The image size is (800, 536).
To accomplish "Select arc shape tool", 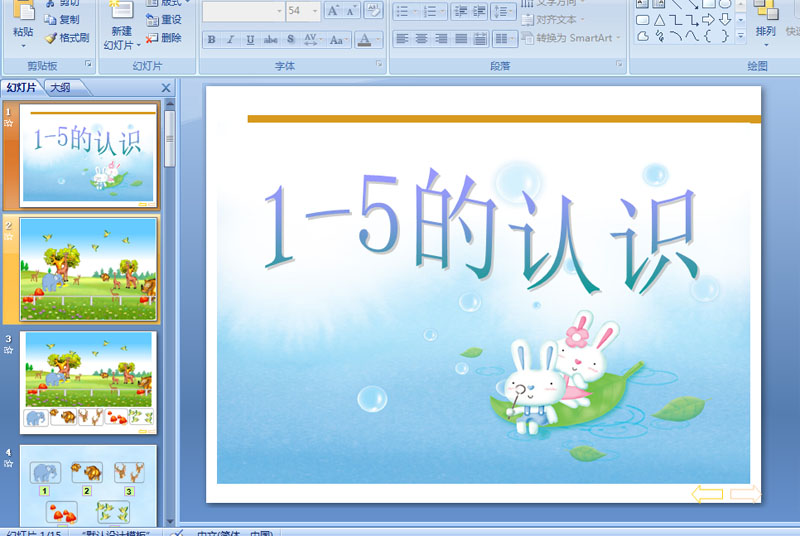I will [676, 36].
